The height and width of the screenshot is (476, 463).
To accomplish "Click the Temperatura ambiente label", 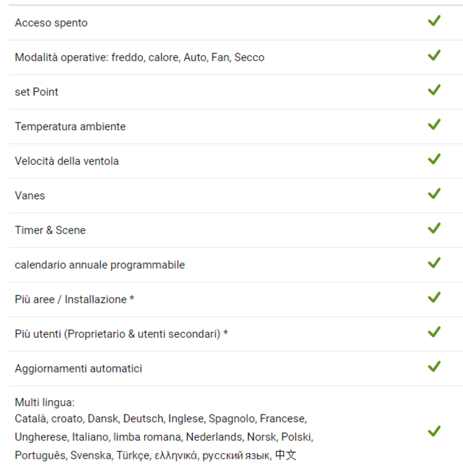I will [70, 126].
